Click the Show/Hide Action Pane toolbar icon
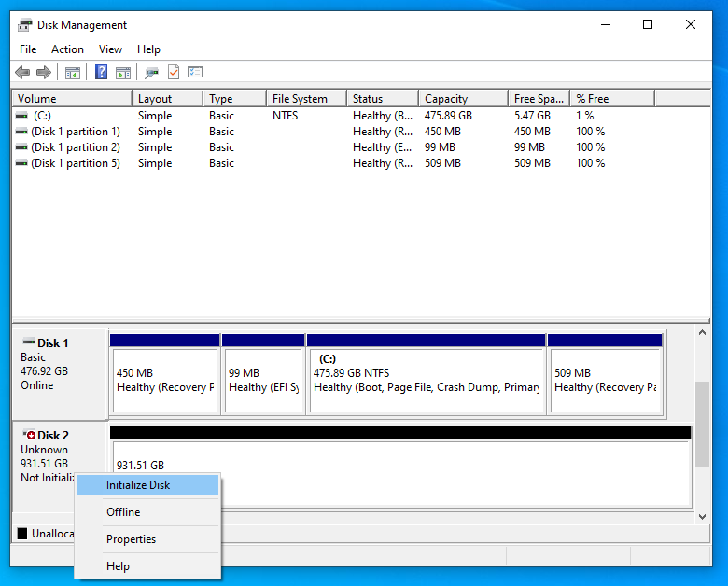 click(x=123, y=73)
